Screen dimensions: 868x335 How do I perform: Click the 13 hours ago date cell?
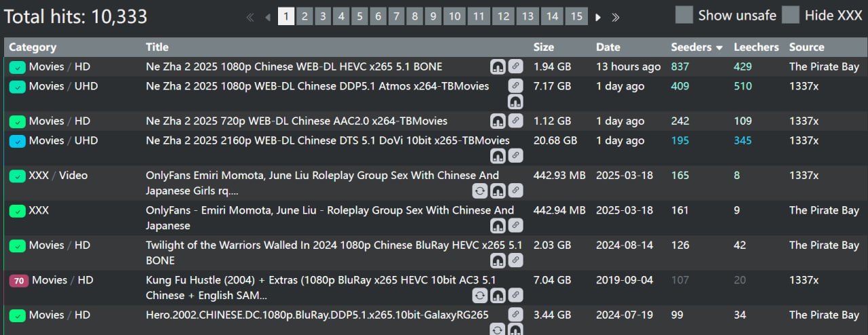coord(629,66)
